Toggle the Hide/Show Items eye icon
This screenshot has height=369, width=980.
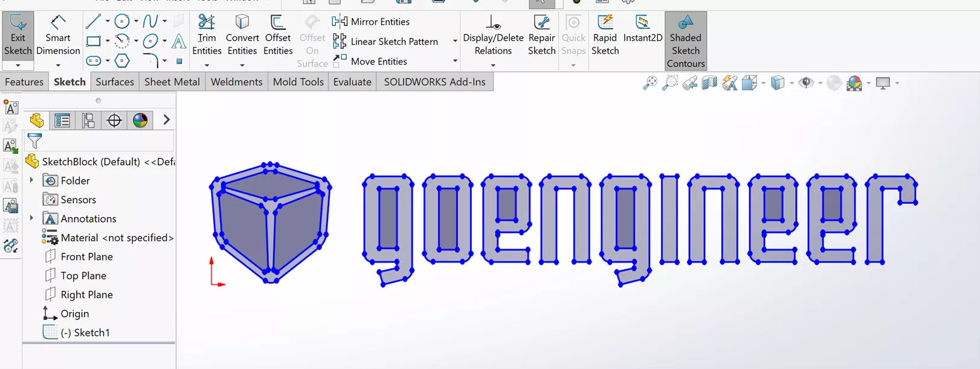click(x=806, y=83)
